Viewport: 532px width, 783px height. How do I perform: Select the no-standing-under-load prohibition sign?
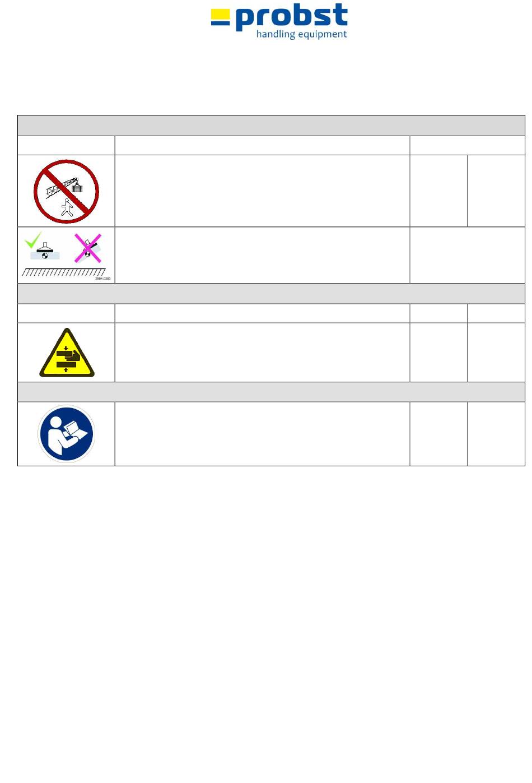click(66, 191)
